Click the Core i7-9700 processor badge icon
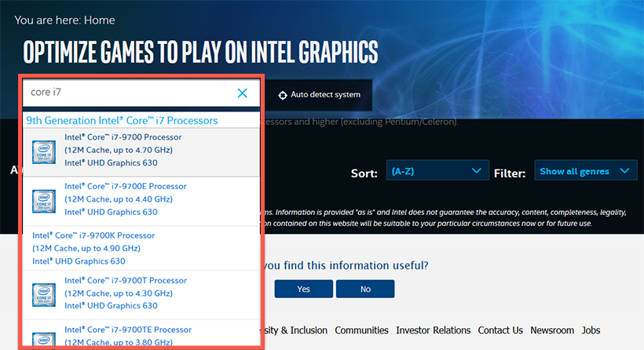The height and width of the screenshot is (350, 644). click(x=44, y=151)
